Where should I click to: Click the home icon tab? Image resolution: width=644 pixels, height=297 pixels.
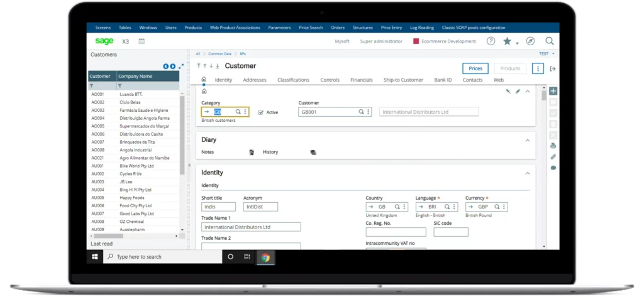click(x=204, y=79)
